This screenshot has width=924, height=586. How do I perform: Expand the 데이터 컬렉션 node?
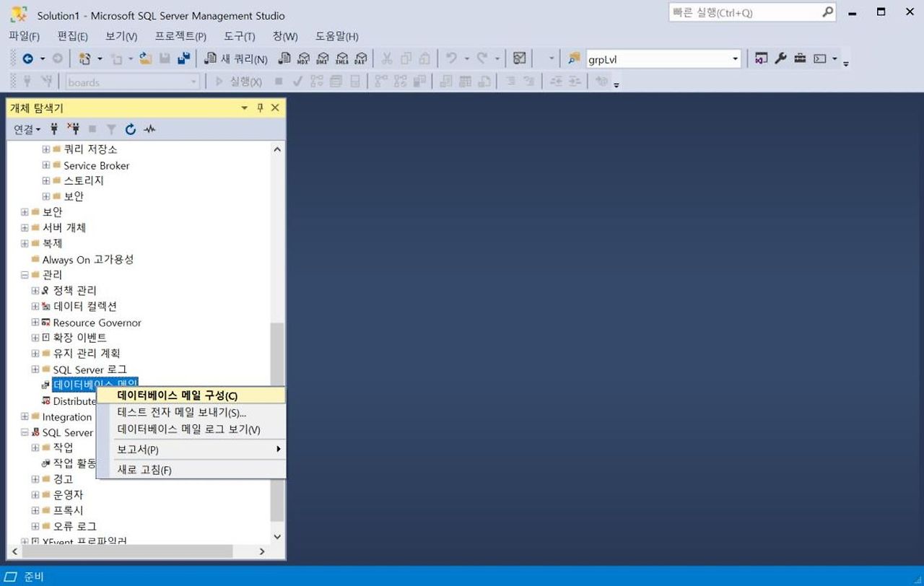pyautogui.click(x=35, y=307)
